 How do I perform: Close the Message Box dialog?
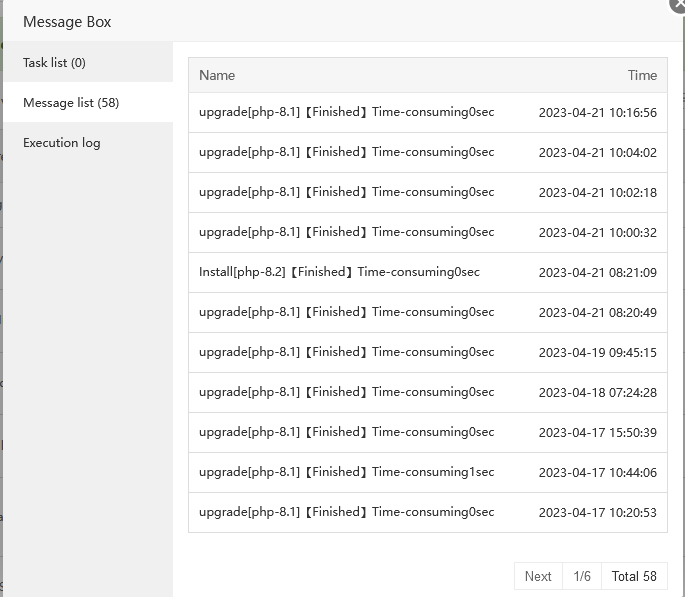(678, 4)
